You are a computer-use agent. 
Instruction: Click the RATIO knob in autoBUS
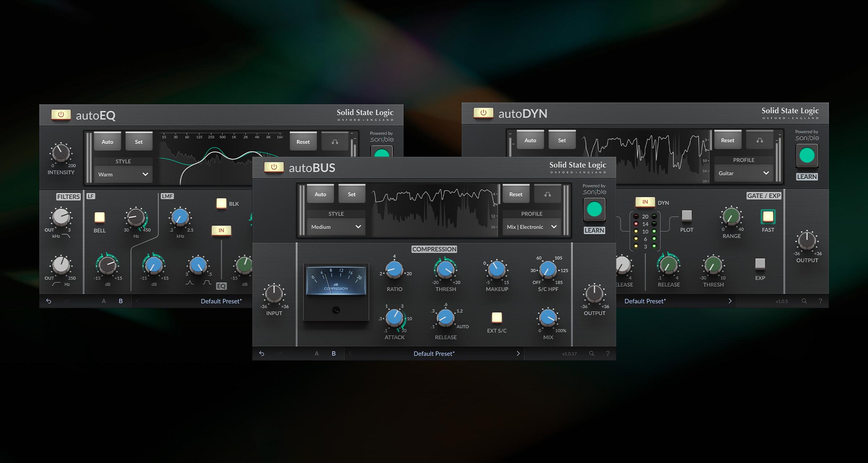pyautogui.click(x=394, y=270)
